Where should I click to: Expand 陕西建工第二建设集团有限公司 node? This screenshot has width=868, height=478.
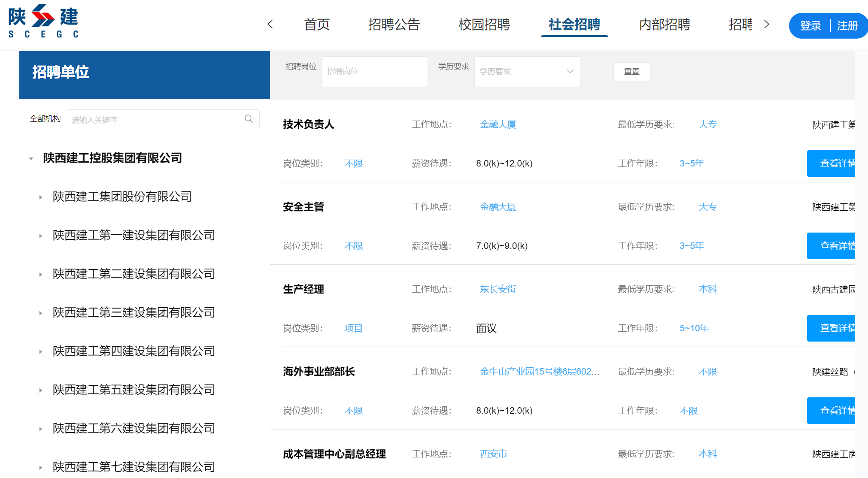(x=40, y=275)
